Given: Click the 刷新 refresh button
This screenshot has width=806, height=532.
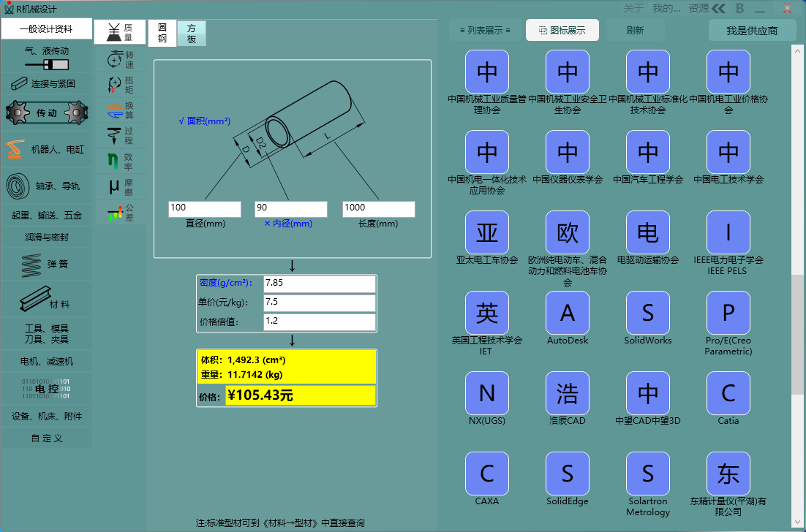Looking at the screenshot, I should pyautogui.click(x=636, y=30).
